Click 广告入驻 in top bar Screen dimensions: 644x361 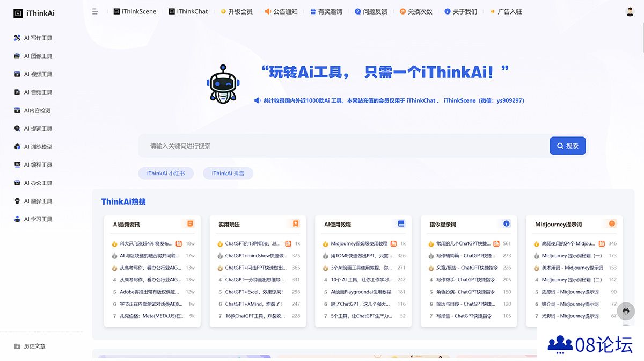click(x=506, y=11)
